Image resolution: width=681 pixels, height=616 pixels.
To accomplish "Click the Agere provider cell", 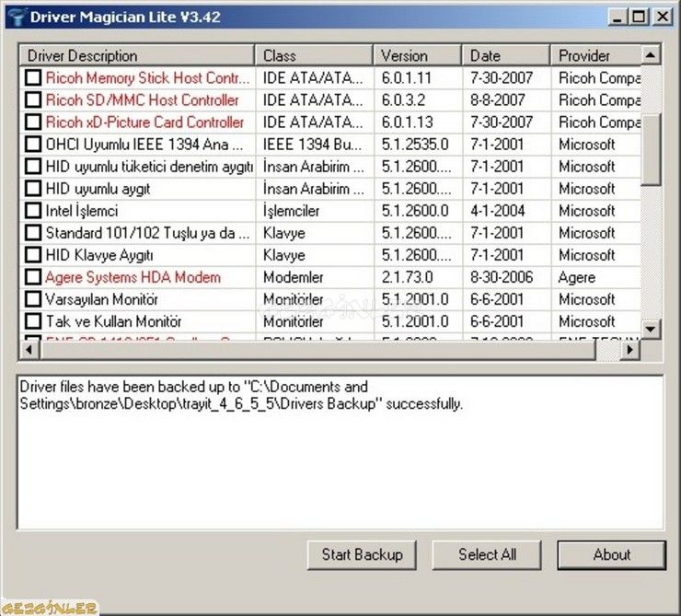I will pos(577,277).
